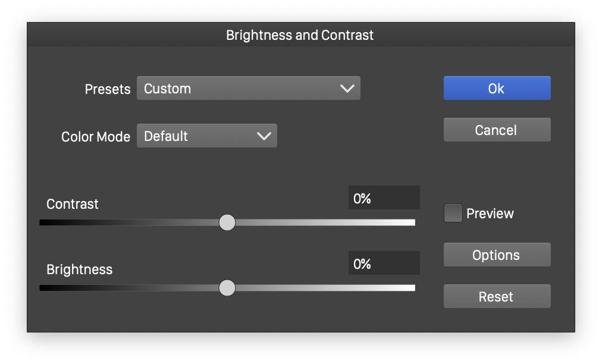Viewport: 602px width, 364px height.
Task: Cancel the Brightness and Contrast dialog
Action: tap(497, 130)
